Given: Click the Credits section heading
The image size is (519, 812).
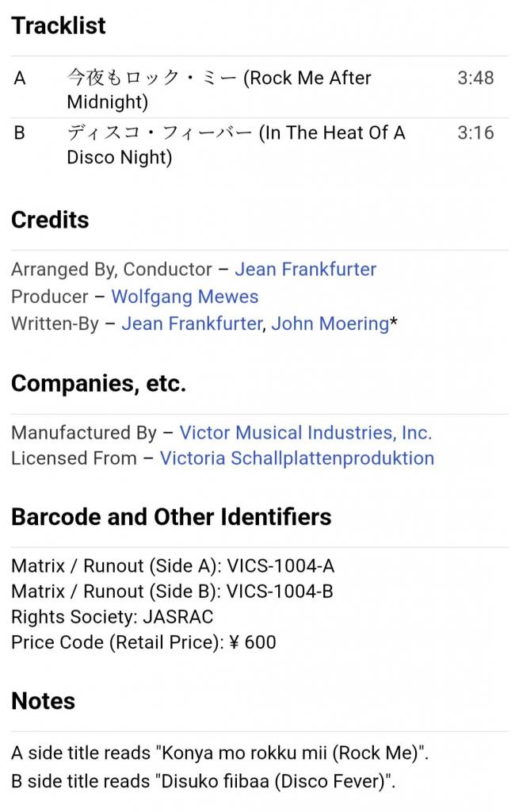Looking at the screenshot, I should click(50, 220).
